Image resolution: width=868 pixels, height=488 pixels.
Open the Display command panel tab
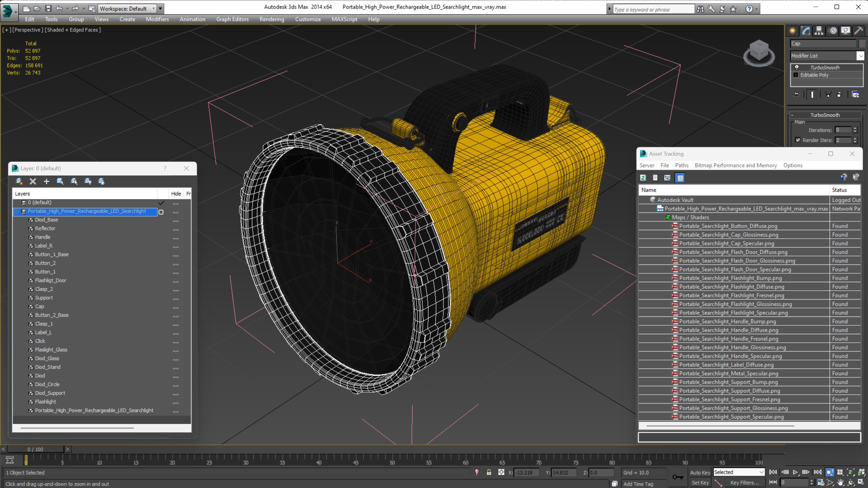point(845,31)
